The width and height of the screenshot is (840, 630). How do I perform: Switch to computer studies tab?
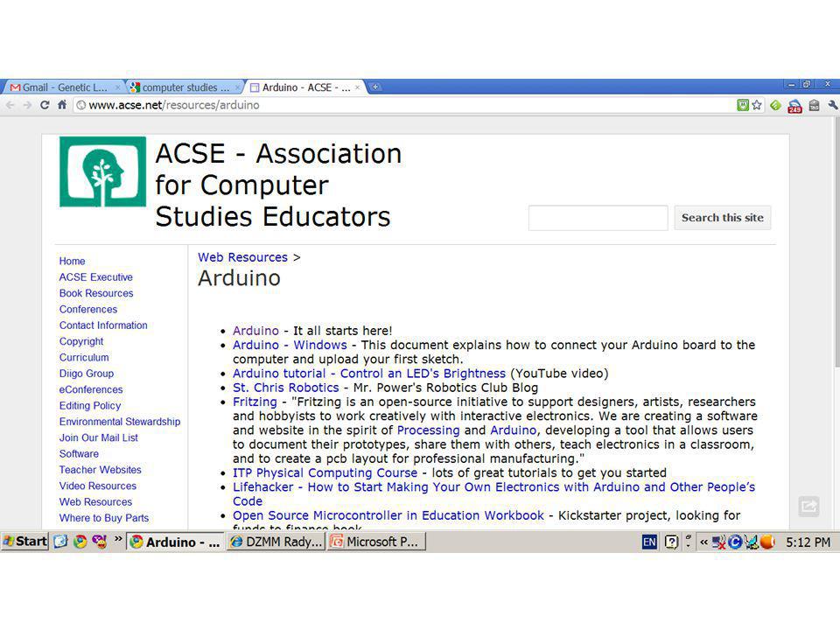184,87
